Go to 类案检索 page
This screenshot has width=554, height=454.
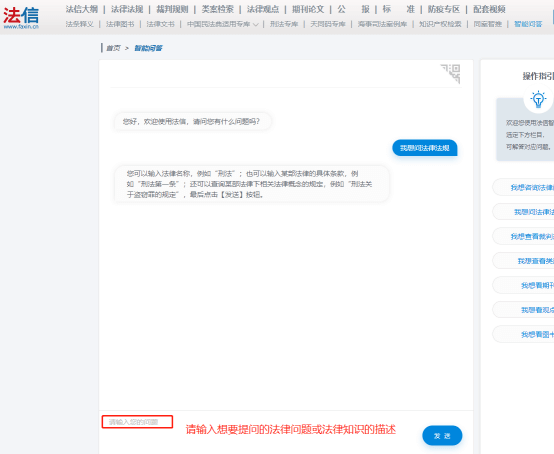[218, 9]
